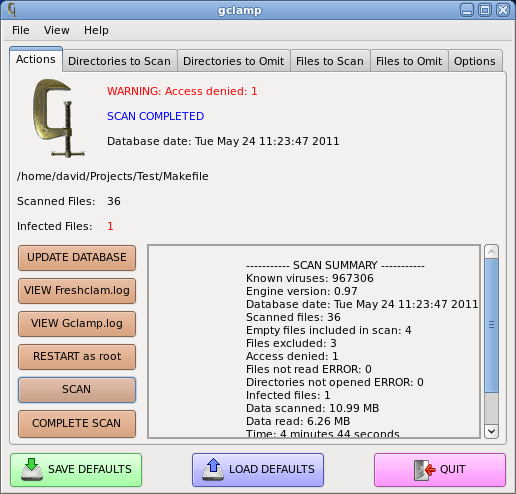Screen dimensions: 516x494
Task: Close the gclamp window
Action: (503, 10)
